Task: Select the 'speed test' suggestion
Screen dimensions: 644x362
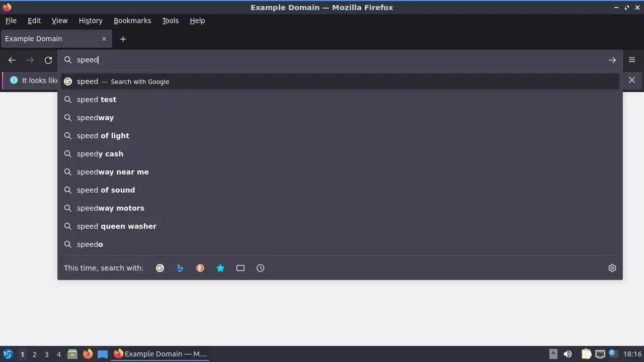Action: pos(340,100)
